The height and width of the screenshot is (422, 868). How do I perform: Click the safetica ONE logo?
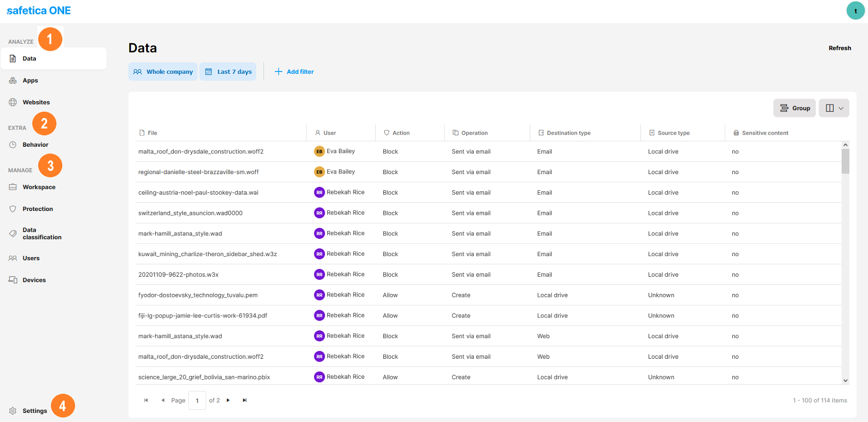pyautogui.click(x=39, y=11)
